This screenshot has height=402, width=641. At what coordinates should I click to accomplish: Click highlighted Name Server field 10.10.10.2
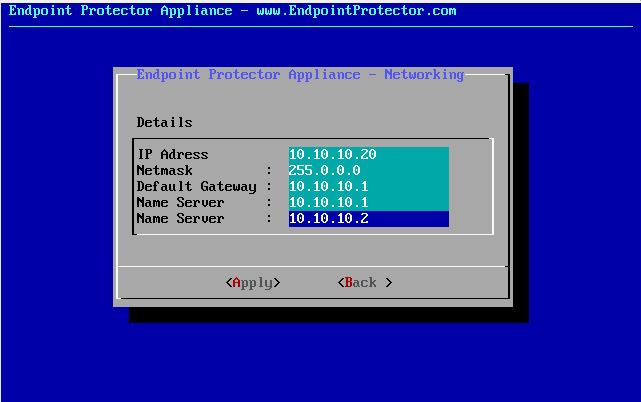pos(368,218)
